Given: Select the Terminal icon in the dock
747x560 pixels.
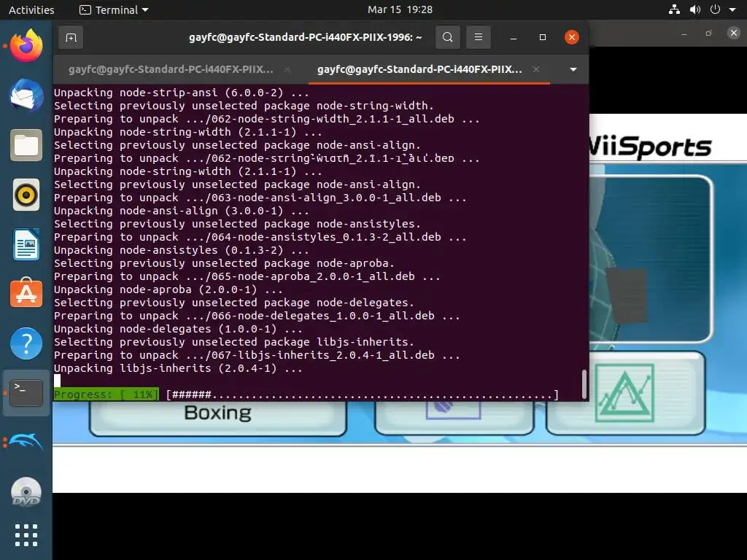Looking at the screenshot, I should [x=26, y=393].
